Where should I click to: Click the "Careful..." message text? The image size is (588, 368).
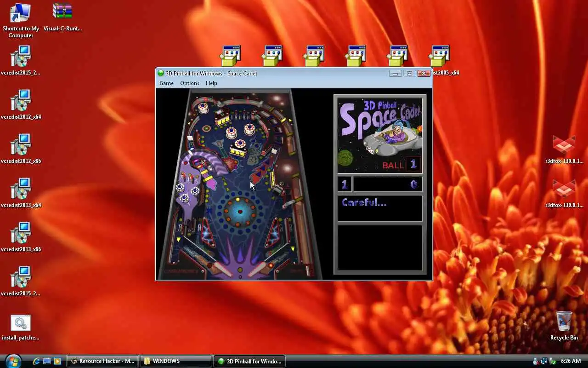tap(364, 202)
